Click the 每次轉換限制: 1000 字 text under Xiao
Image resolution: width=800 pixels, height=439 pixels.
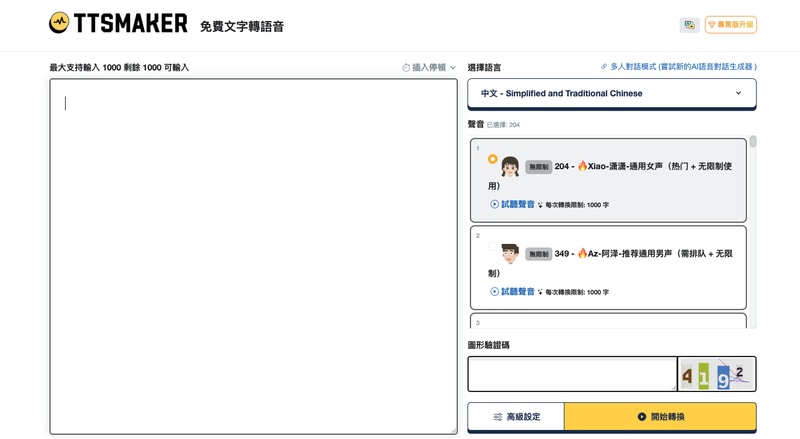click(577, 205)
